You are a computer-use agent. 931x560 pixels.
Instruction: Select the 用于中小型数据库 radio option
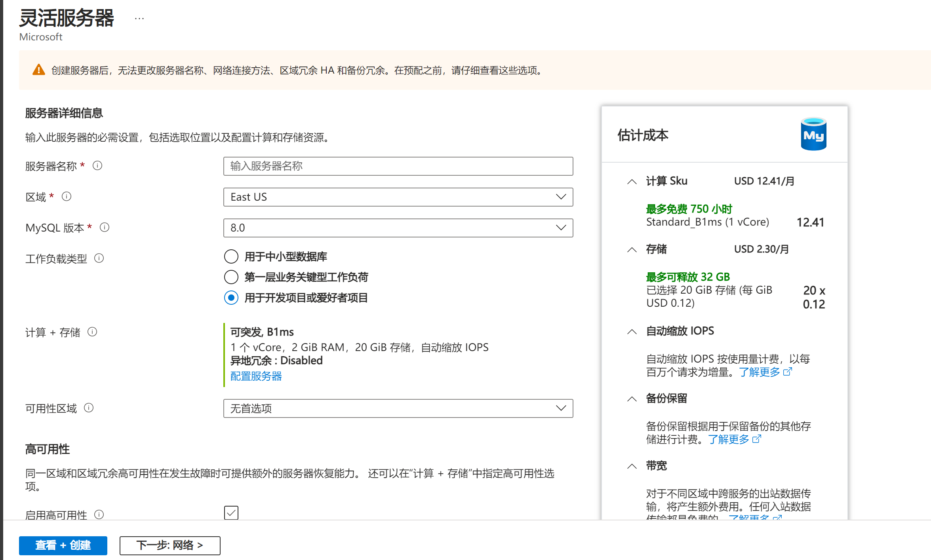[231, 256]
